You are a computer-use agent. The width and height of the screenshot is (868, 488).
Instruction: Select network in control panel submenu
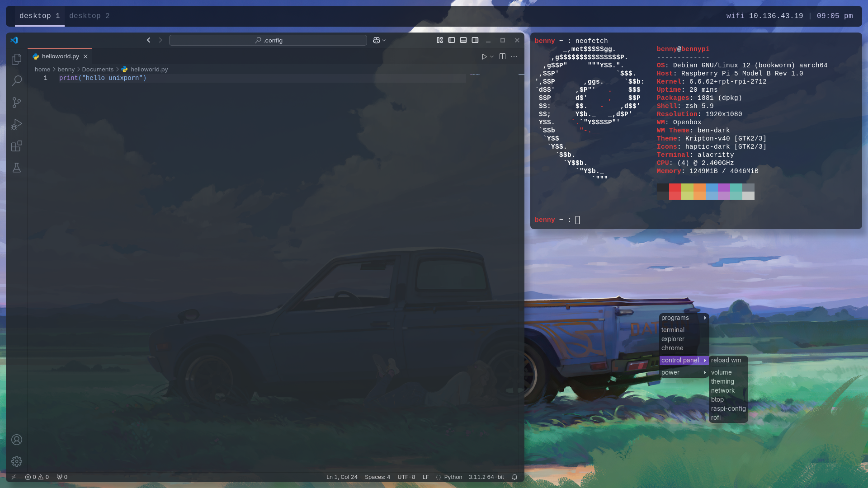click(x=728, y=390)
